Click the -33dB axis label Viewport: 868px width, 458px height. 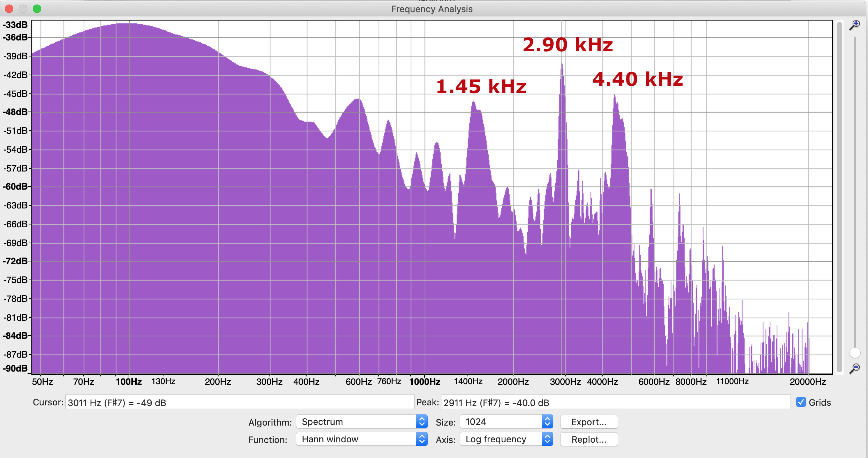coord(15,25)
